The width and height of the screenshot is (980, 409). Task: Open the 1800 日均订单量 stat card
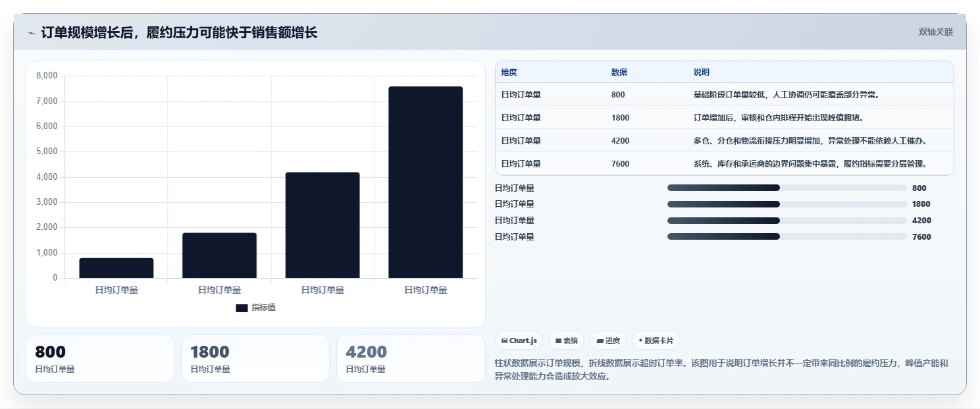[x=255, y=358]
